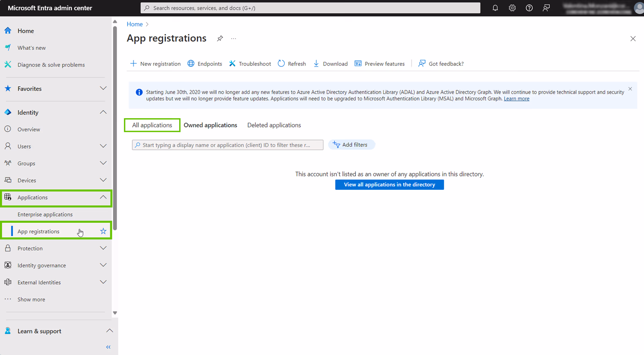Collapse the Identity section
The width and height of the screenshot is (644, 355).
coord(103,112)
